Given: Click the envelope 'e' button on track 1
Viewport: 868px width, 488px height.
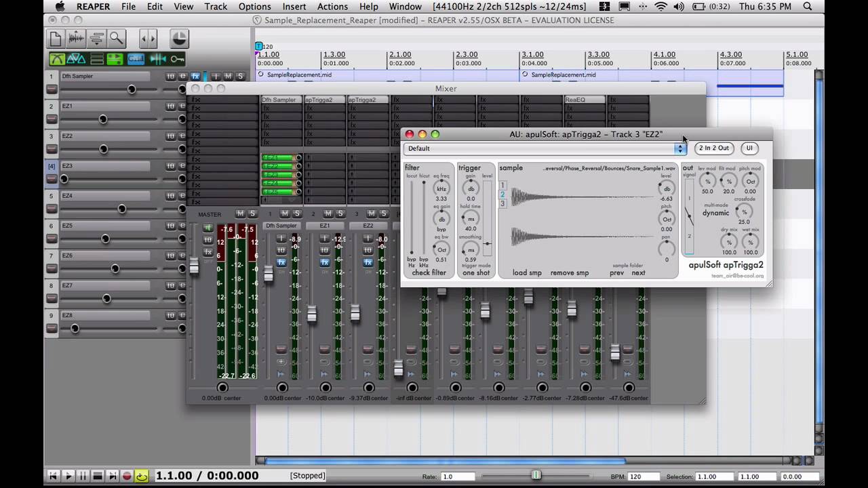Looking at the screenshot, I should [x=182, y=77].
